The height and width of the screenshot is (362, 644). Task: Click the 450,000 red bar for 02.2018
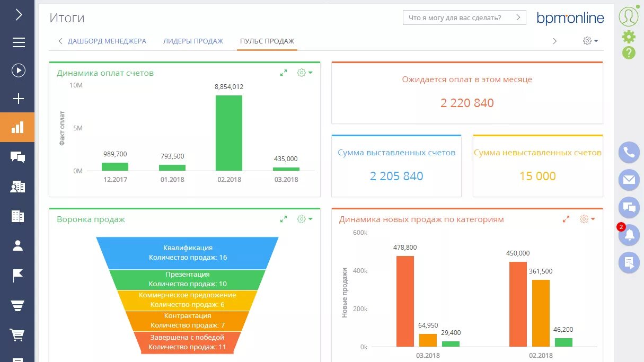(518, 304)
